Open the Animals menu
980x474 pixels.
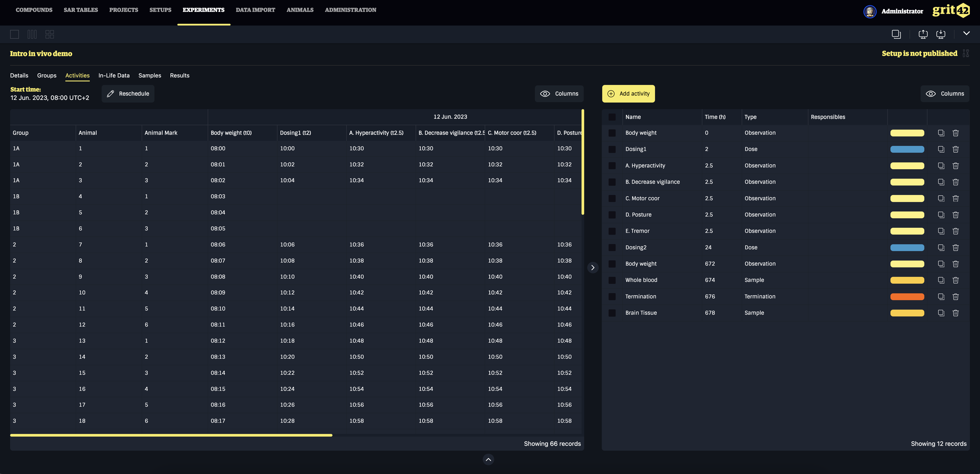point(300,10)
